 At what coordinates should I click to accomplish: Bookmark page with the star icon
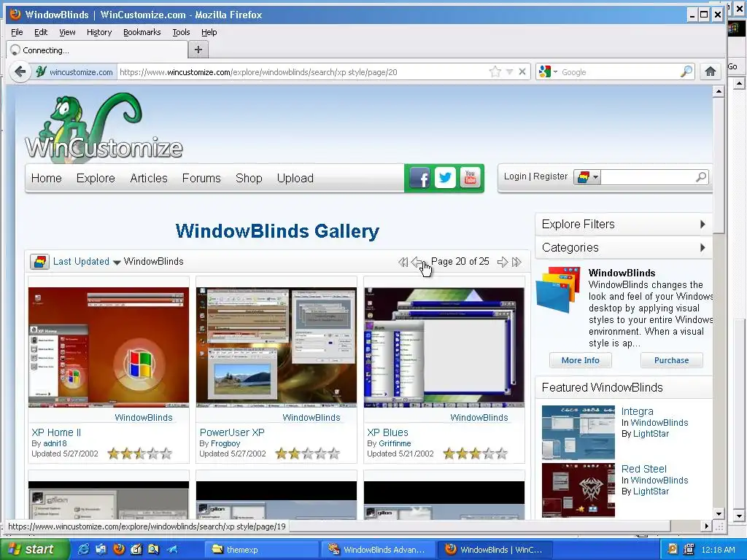click(x=495, y=72)
